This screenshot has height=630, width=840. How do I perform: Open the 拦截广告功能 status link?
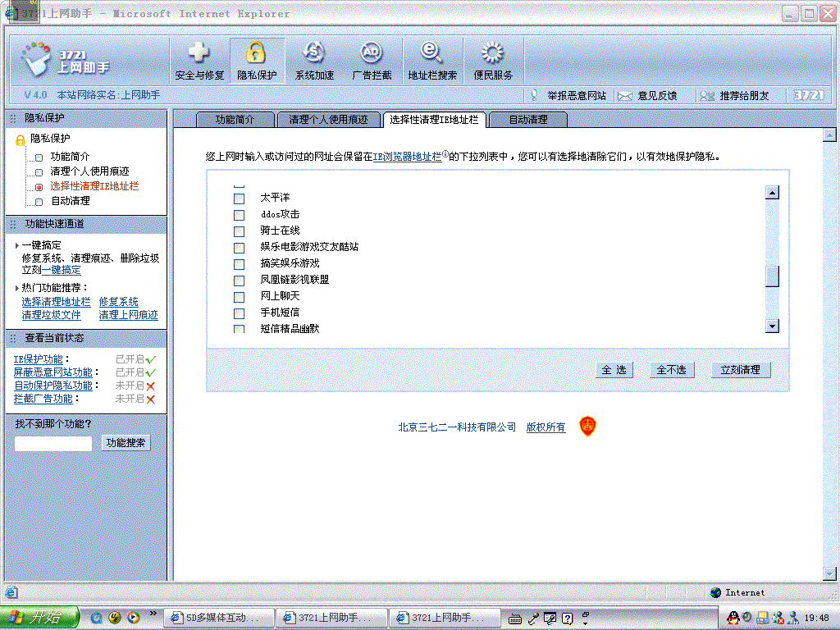pos(43,399)
